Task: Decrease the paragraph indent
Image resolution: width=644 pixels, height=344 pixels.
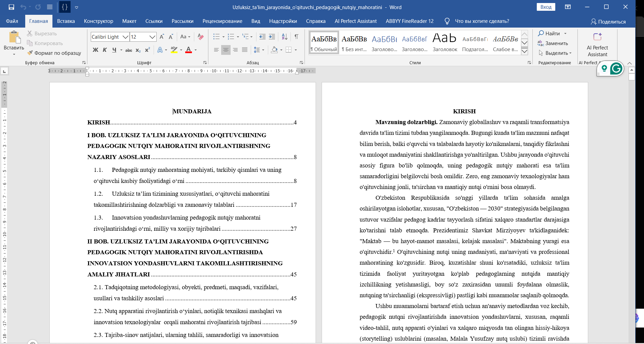Action: [x=263, y=37]
